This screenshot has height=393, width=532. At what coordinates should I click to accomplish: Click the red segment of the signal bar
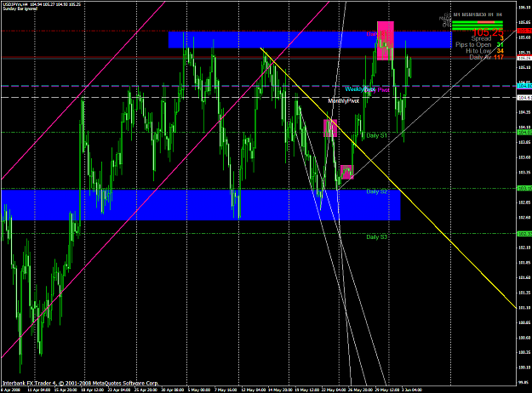point(486,22)
